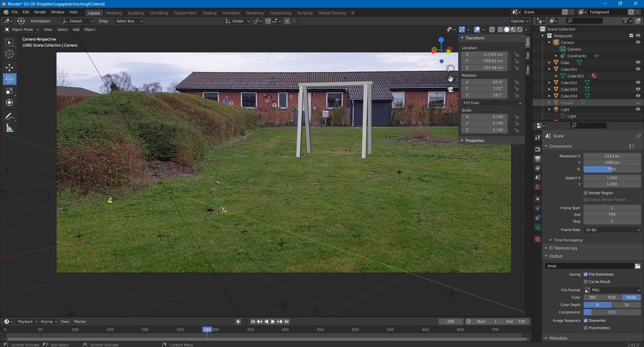Choose the Annotate tool

click(9, 116)
